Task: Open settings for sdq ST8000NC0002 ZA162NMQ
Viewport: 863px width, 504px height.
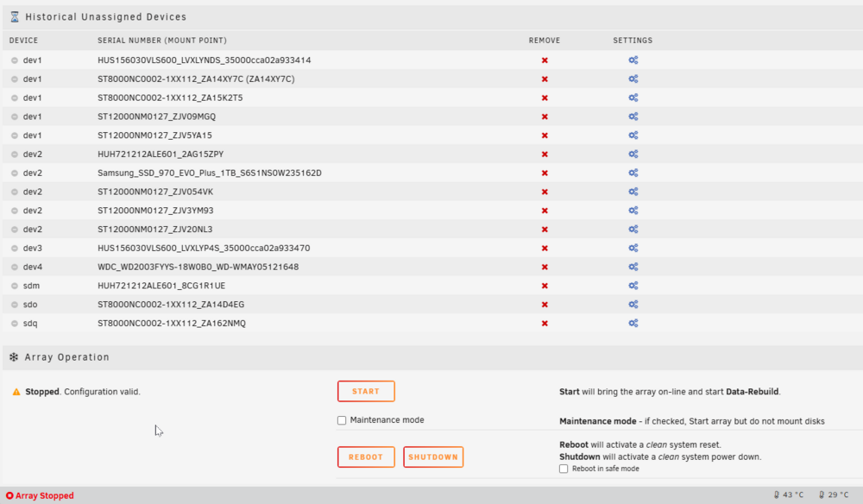Action: [x=633, y=323]
